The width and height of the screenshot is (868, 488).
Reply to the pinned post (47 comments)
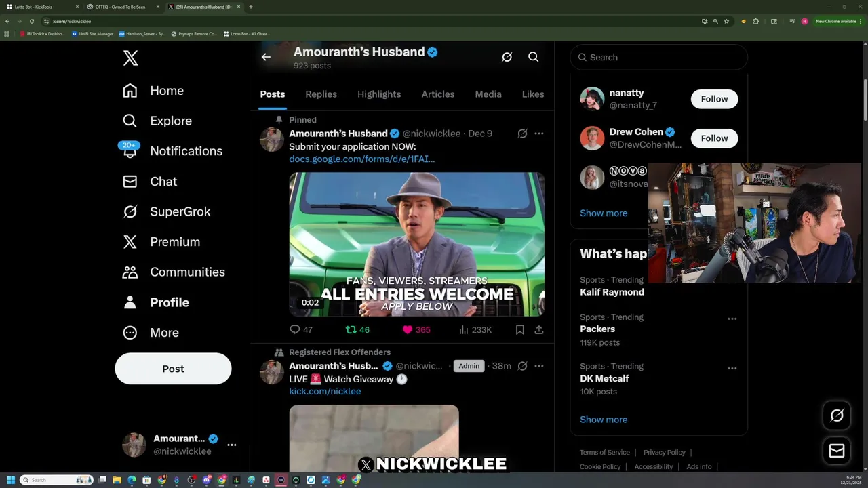click(x=301, y=330)
